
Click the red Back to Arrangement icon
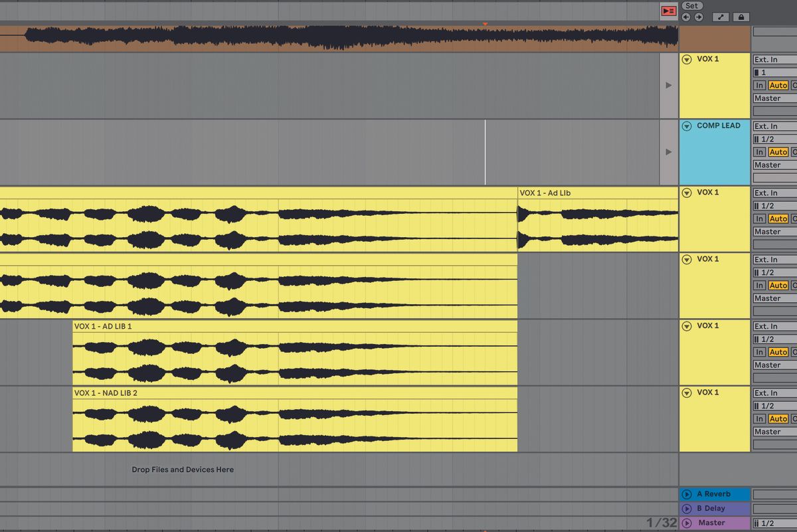pos(669,11)
